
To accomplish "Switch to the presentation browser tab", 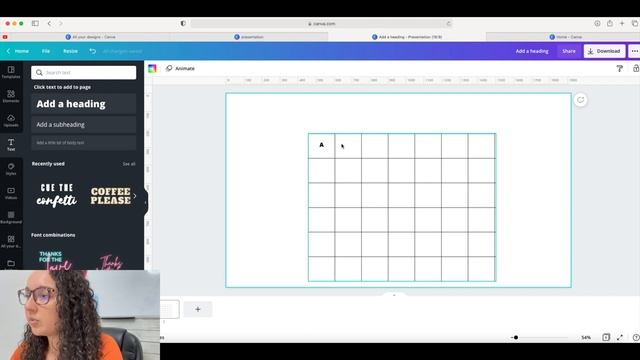I will [249, 37].
